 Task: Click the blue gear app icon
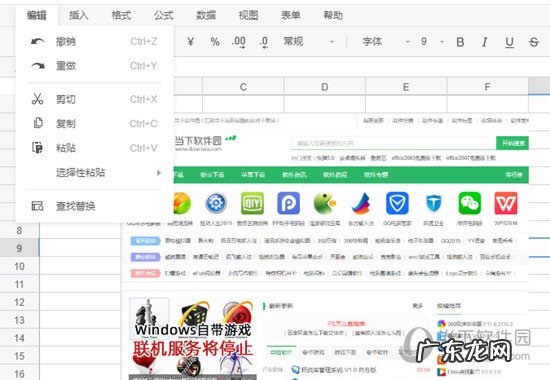pos(216,203)
